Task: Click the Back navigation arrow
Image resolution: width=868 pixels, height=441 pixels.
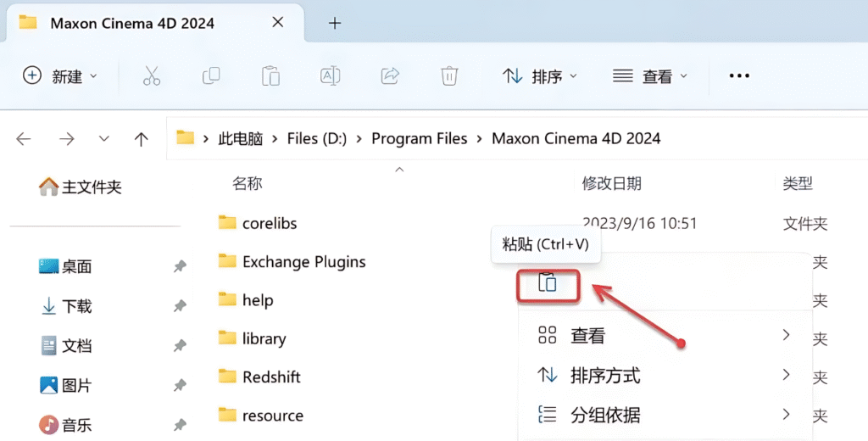Action: tap(24, 138)
